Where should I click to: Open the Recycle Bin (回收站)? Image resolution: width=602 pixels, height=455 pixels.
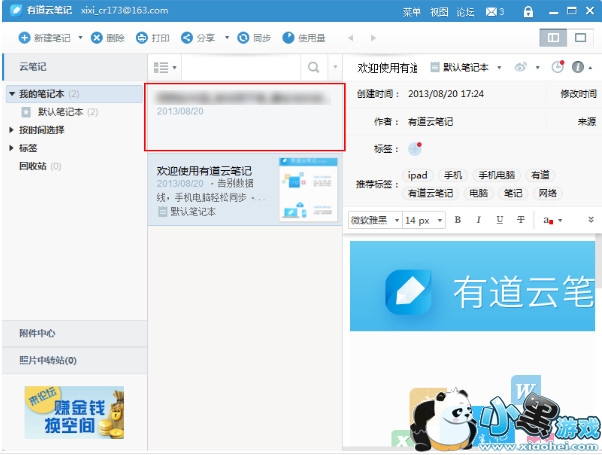(40, 166)
